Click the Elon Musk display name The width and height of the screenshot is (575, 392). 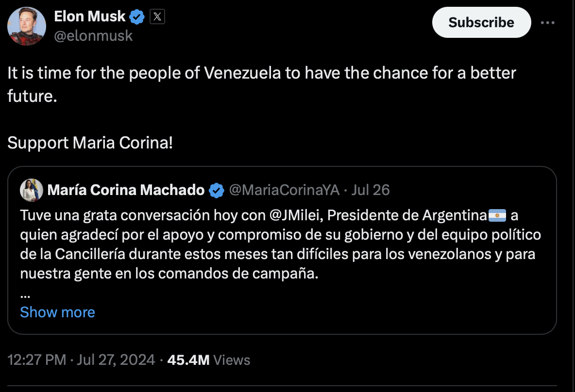pyautogui.click(x=90, y=17)
